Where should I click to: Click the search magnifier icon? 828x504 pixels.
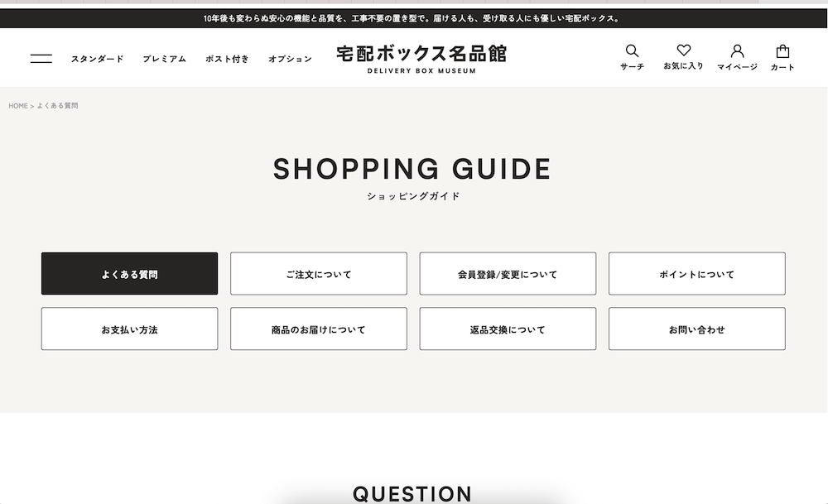[x=632, y=50]
